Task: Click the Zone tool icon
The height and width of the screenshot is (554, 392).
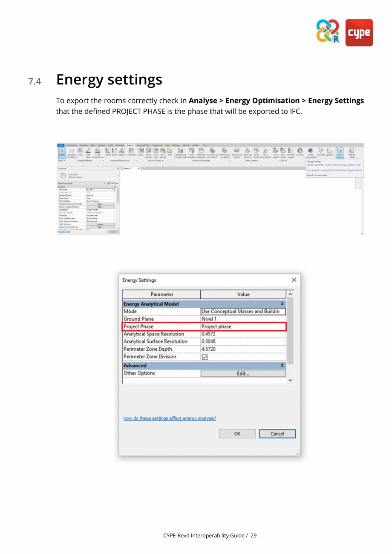Action: [x=169, y=152]
